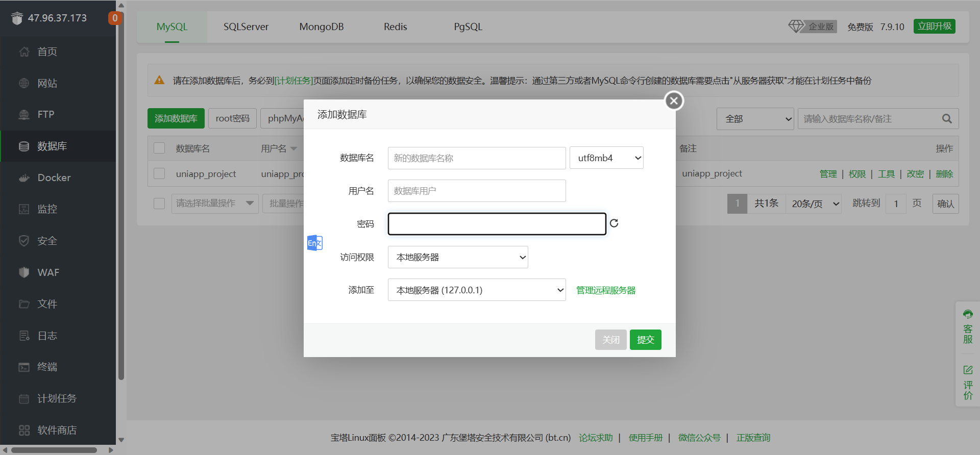This screenshot has width=980, height=455.
Task: Expand the 20条/页 page size dropdown
Action: (814, 204)
